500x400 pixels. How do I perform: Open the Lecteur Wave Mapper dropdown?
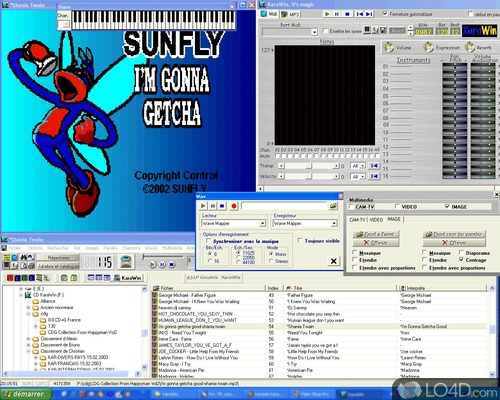tap(263, 223)
